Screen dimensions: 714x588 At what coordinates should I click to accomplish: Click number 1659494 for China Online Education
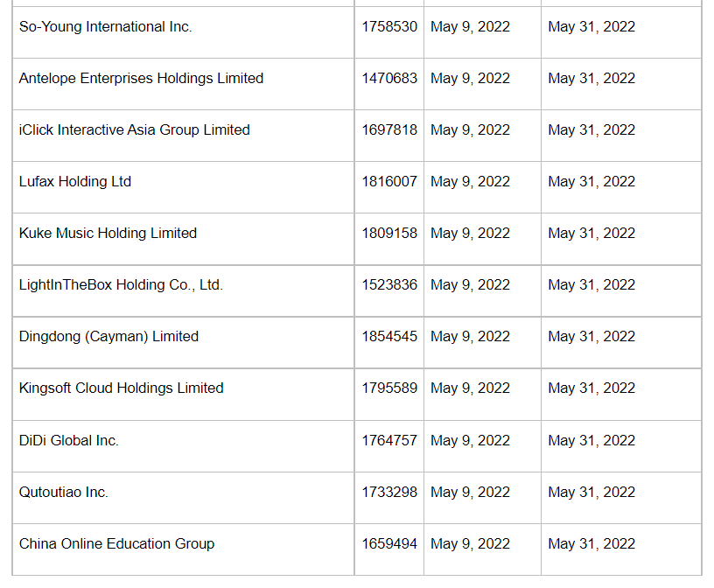[x=389, y=544]
